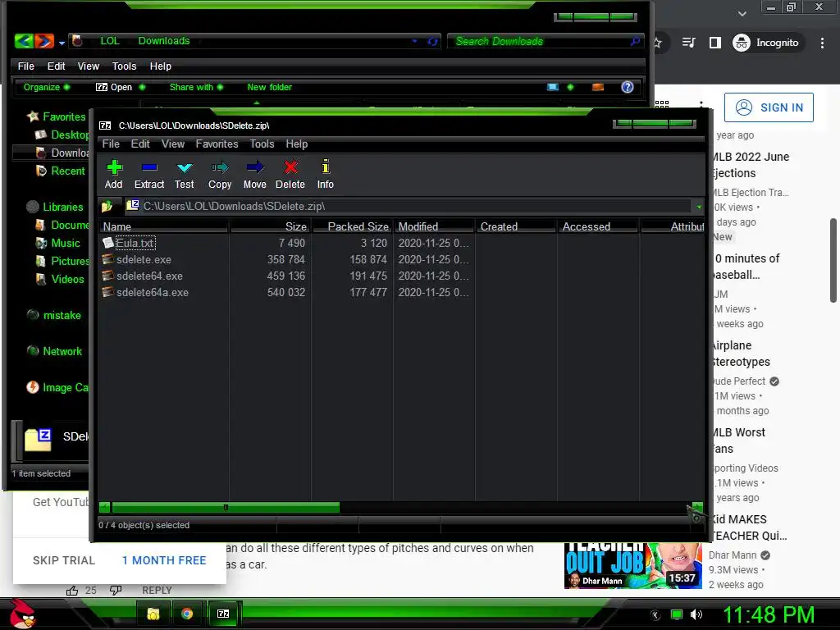Click left arrow of horizontal scrollbar
The height and width of the screenshot is (630, 840).
click(x=104, y=507)
